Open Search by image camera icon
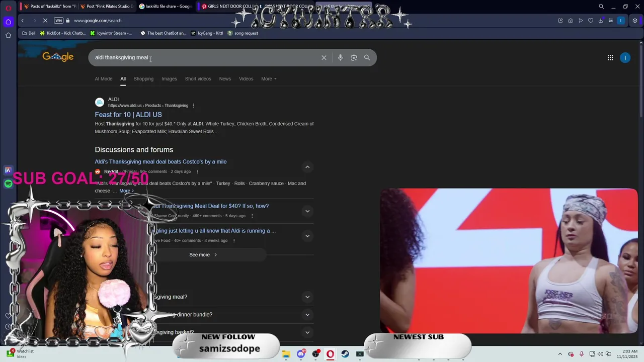Image resolution: width=644 pixels, height=362 pixels. click(x=354, y=58)
